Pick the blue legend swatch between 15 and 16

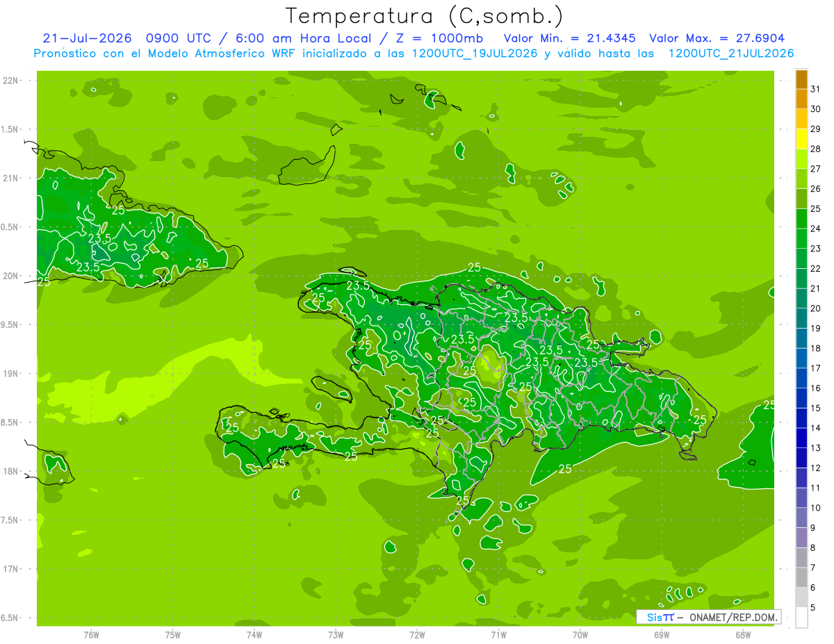point(801,398)
